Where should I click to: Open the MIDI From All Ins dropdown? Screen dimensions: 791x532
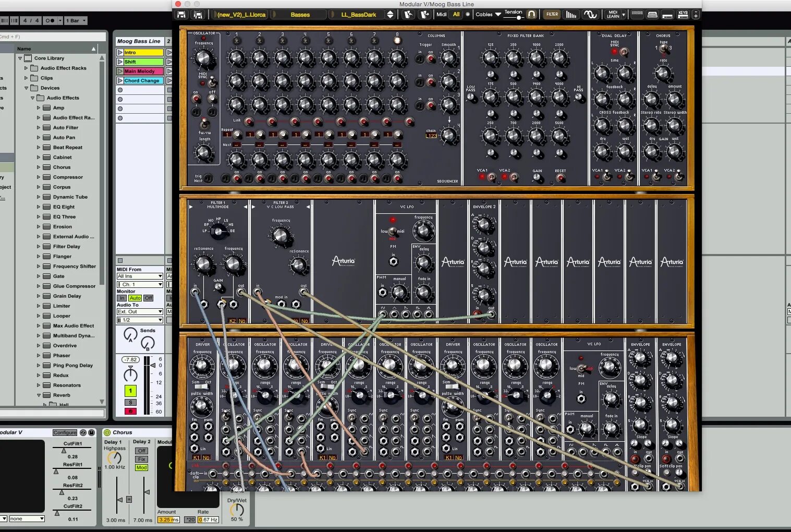coord(140,276)
